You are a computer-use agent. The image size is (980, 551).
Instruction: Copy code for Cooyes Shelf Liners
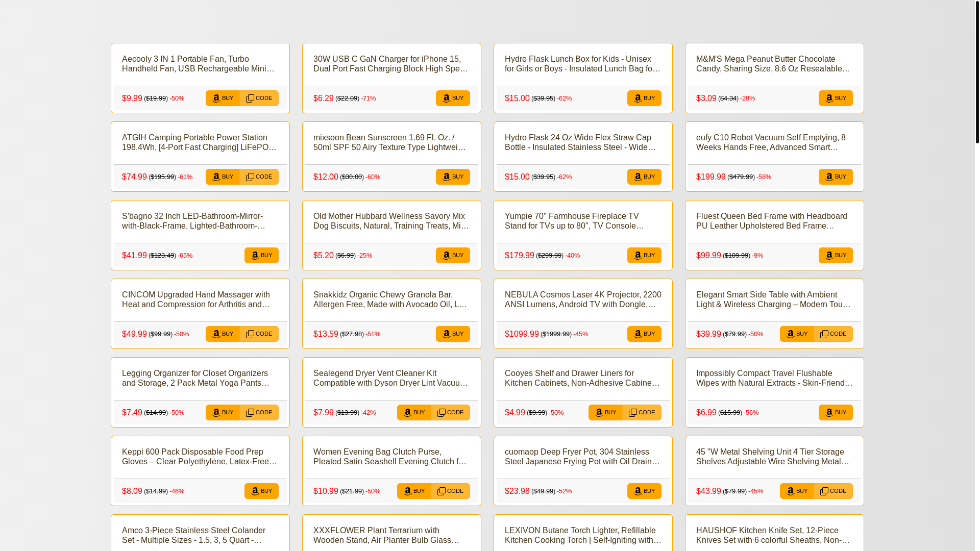click(642, 413)
